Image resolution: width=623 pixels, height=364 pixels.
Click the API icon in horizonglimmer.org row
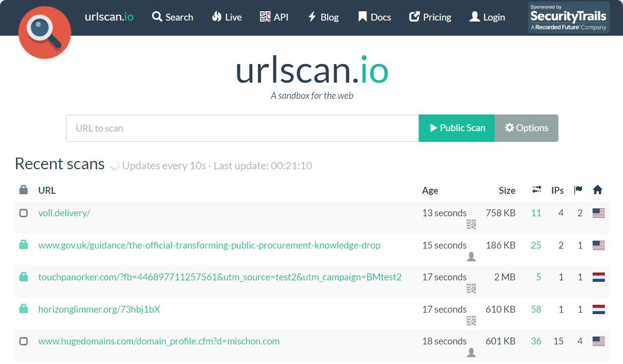[x=471, y=321]
